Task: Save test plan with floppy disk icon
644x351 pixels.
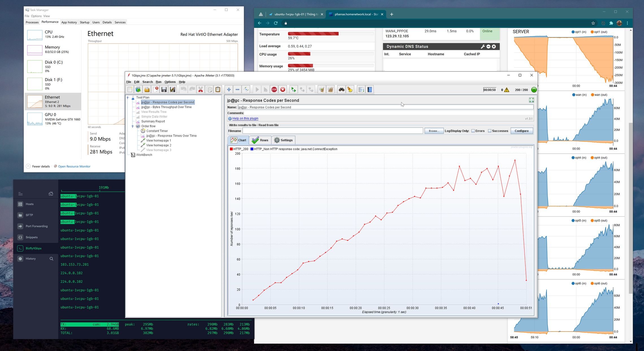Action: point(164,90)
